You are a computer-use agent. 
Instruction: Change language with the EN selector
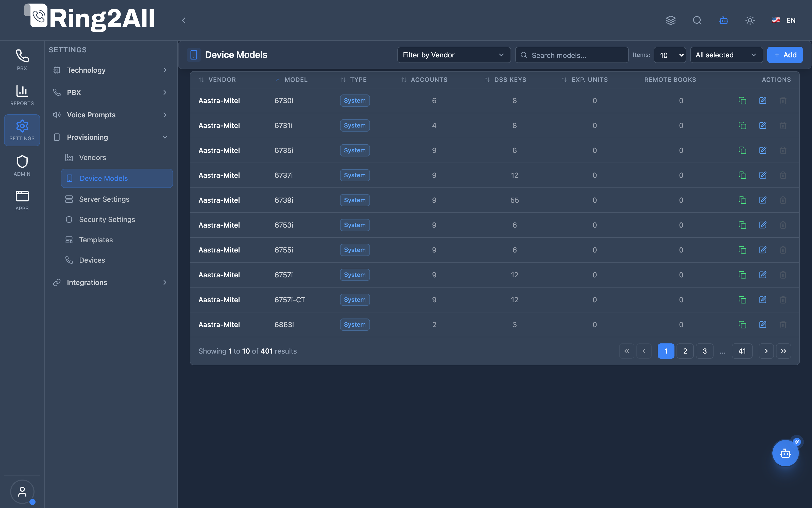tap(784, 21)
